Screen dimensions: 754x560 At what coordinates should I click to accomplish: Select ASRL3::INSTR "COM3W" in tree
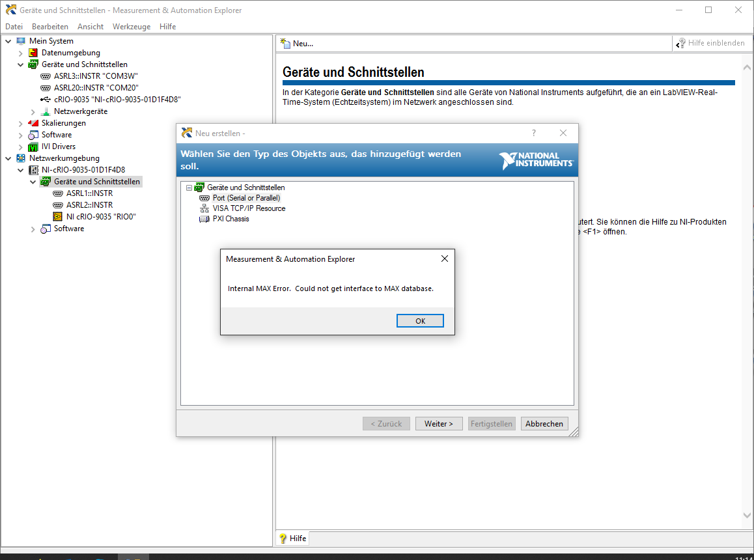96,76
